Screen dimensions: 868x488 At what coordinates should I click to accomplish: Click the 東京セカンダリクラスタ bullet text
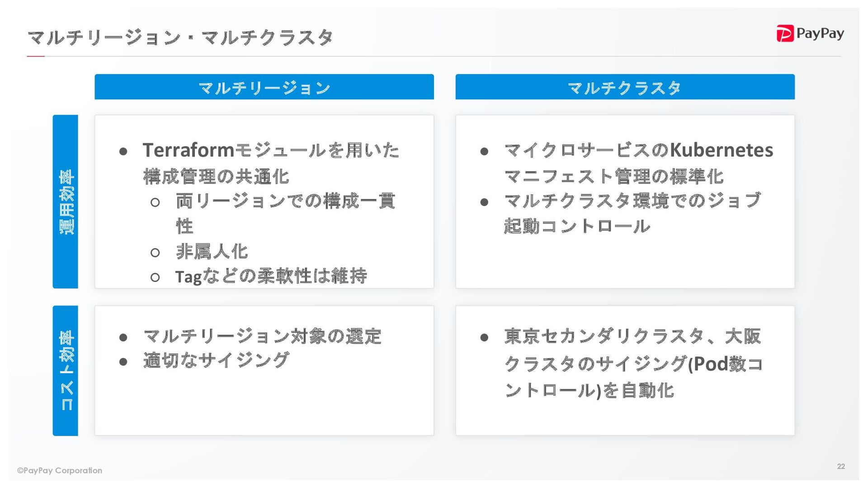633,363
